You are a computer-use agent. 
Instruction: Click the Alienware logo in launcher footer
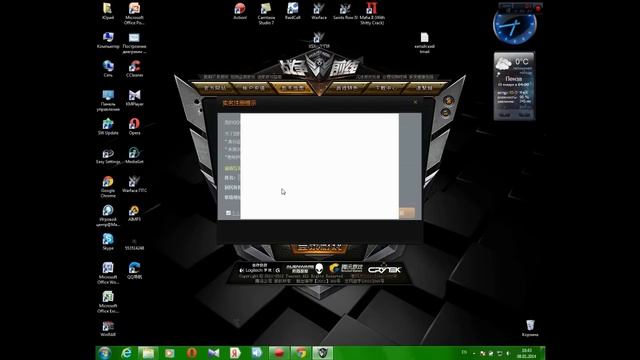(304, 268)
